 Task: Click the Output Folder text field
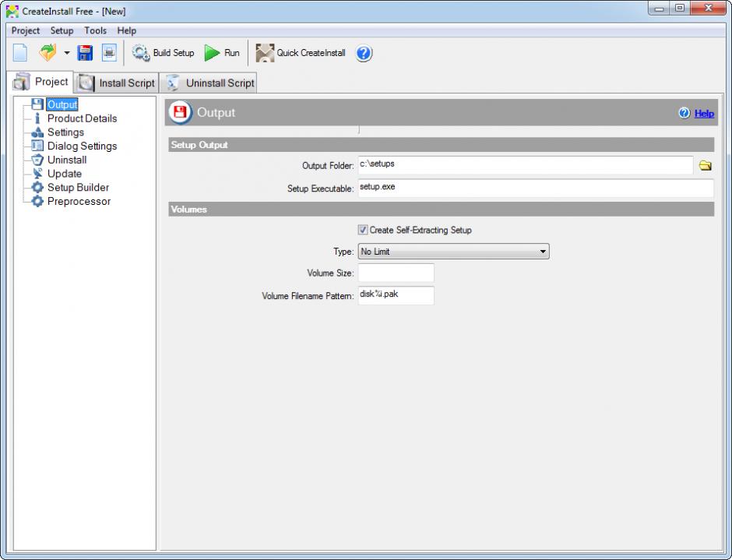525,165
